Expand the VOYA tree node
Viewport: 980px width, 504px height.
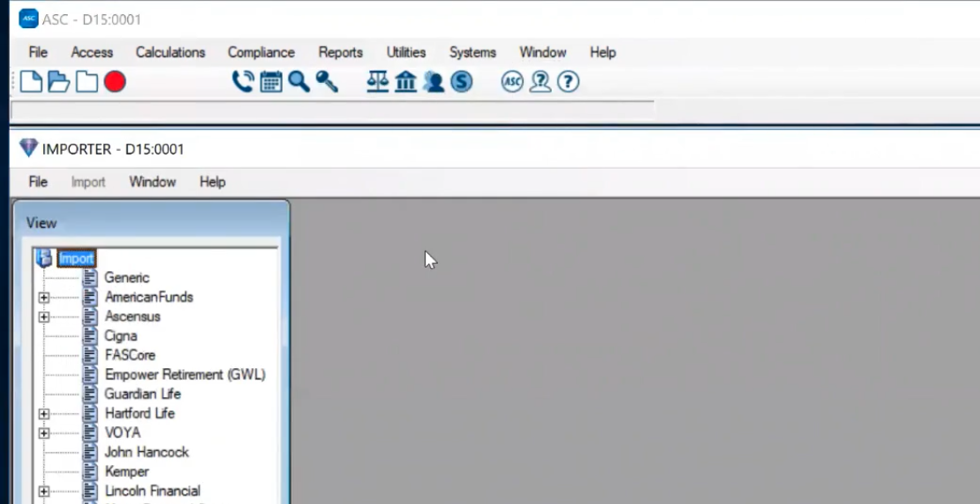click(x=44, y=433)
